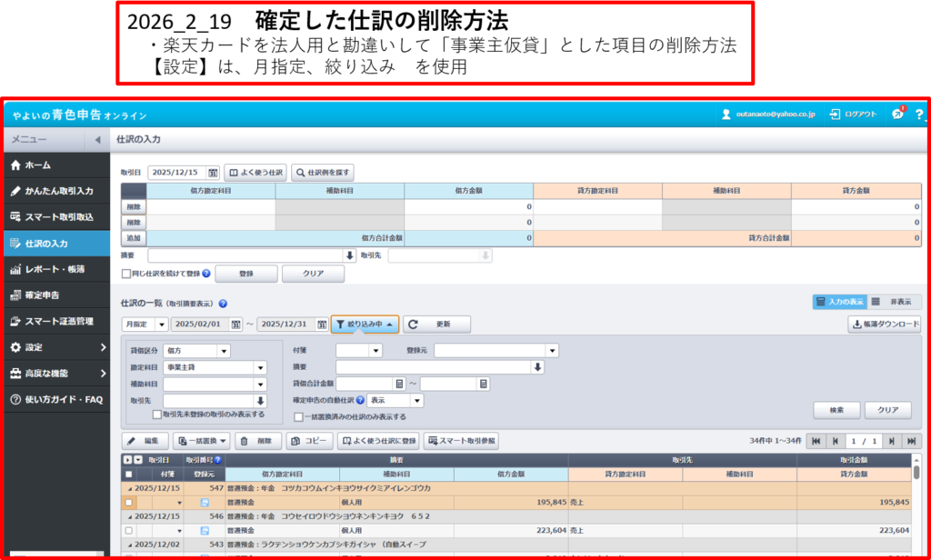
Task: Enable 同じ仕訳を続けて登録 checkbox
Action: pyautogui.click(x=125, y=273)
